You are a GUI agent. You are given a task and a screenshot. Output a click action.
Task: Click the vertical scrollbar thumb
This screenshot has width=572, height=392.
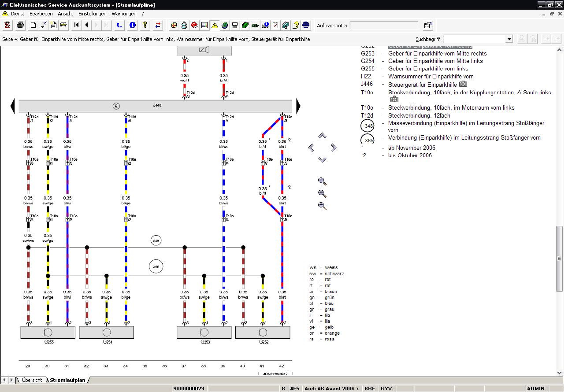[559, 259]
